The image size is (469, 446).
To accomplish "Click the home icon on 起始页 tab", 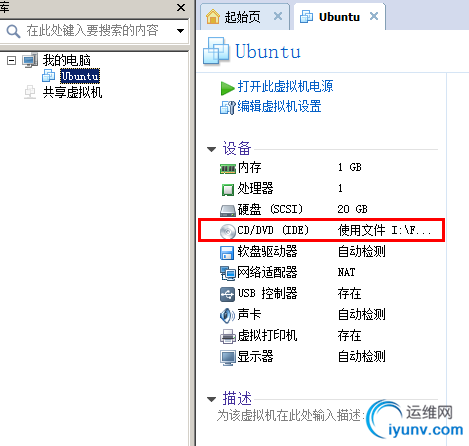I will click(x=213, y=16).
